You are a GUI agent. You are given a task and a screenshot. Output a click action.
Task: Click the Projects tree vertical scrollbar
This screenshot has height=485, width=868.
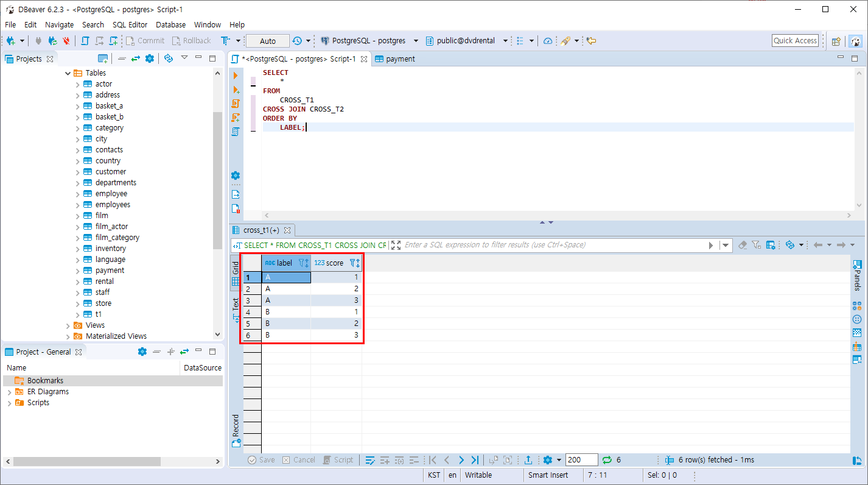pyautogui.click(x=217, y=181)
